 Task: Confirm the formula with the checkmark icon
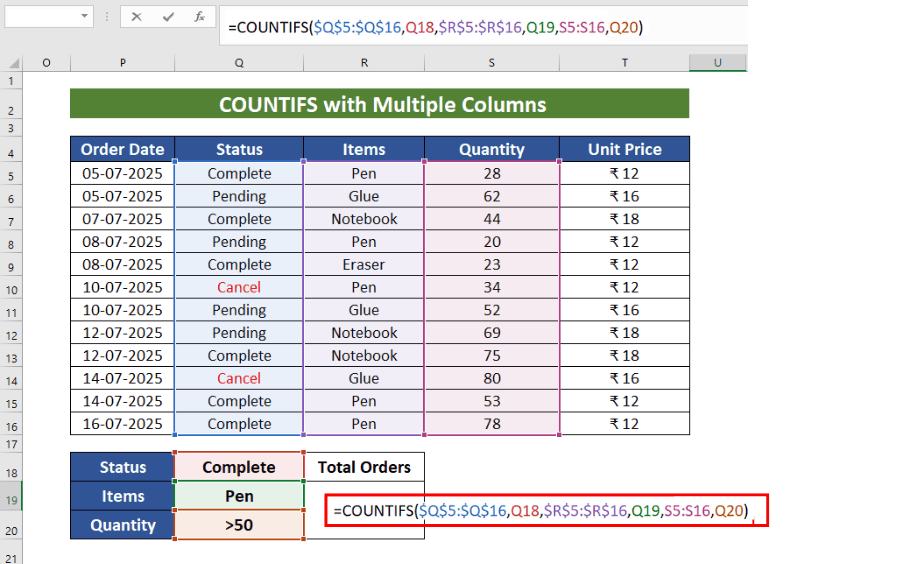pos(168,17)
